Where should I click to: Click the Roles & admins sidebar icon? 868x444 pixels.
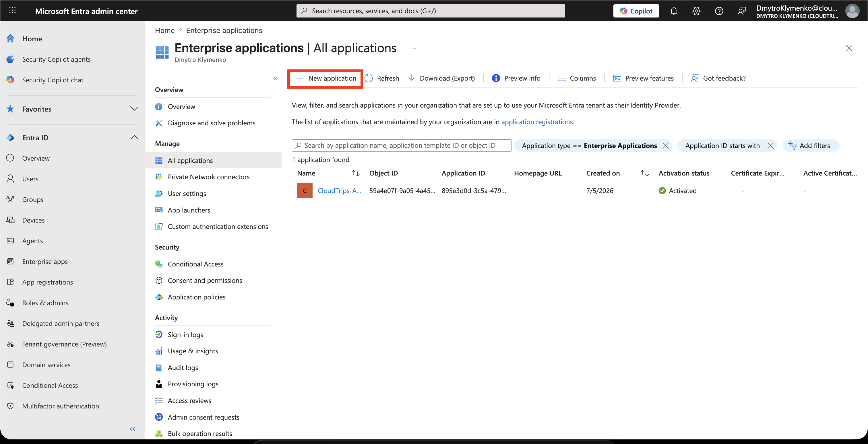[x=10, y=303]
